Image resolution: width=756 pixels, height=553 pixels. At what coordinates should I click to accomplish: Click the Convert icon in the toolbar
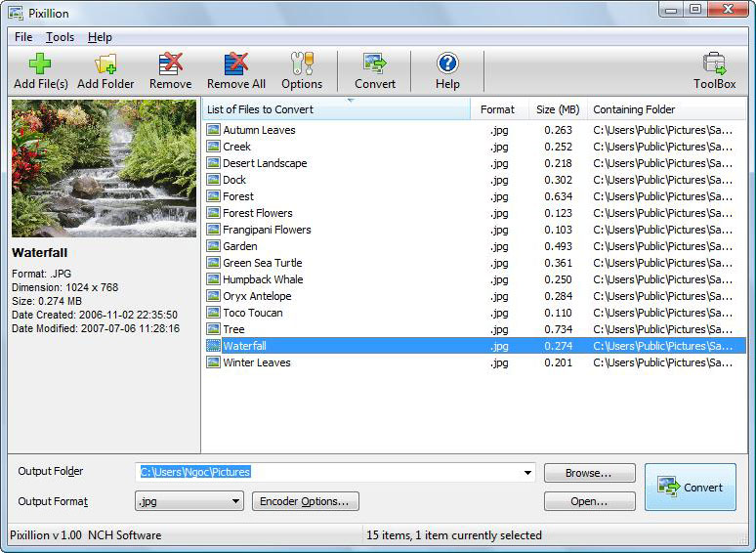(x=375, y=64)
